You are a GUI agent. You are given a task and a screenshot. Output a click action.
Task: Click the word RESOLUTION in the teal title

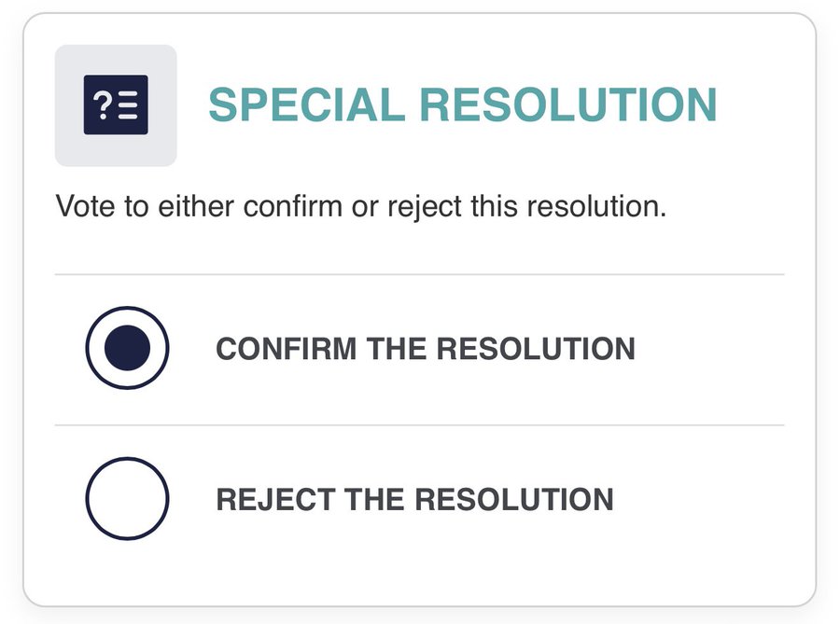(x=568, y=104)
